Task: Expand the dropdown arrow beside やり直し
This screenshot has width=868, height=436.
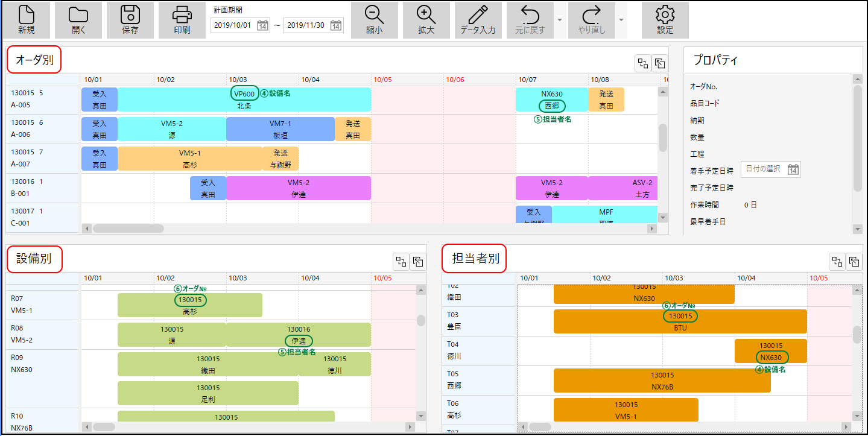Action: click(621, 20)
